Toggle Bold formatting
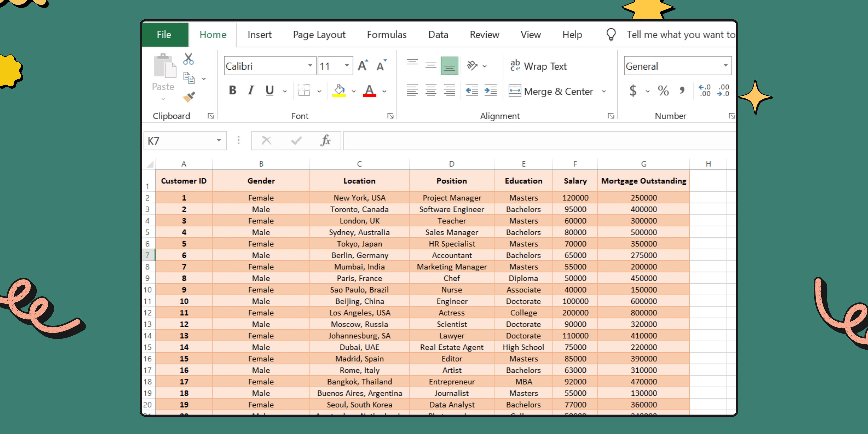The height and width of the screenshot is (434, 868). tap(232, 91)
